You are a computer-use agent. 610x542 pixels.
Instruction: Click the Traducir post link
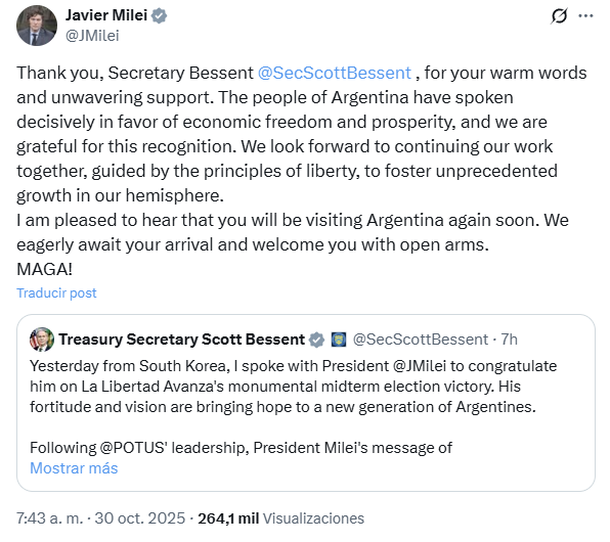[56, 293]
